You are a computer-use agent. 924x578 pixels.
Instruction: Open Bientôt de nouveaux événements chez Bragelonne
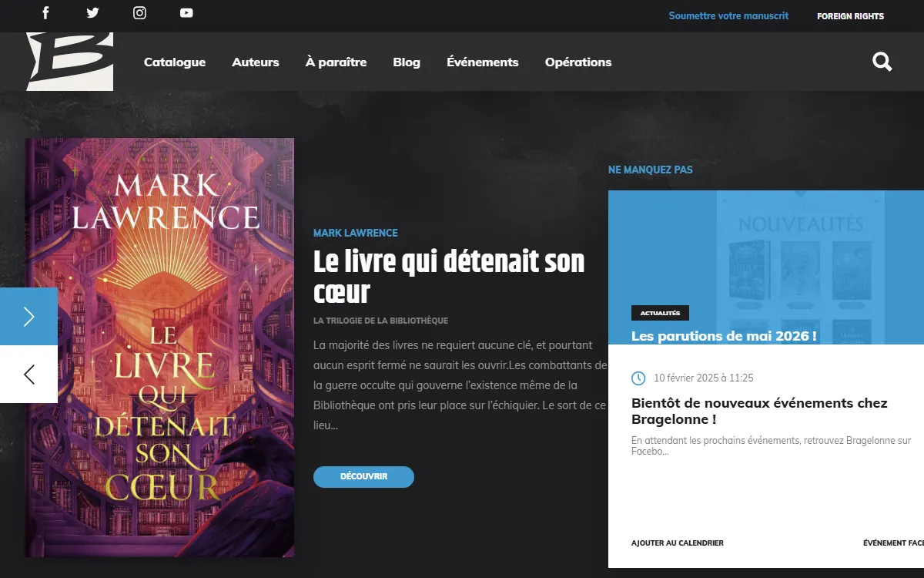(x=759, y=411)
